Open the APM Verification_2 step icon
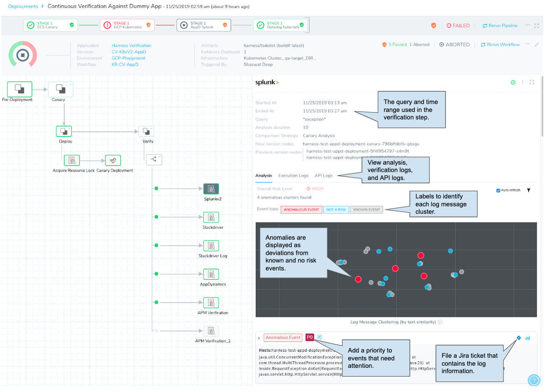The width and height of the screenshot is (547, 392). click(x=211, y=331)
